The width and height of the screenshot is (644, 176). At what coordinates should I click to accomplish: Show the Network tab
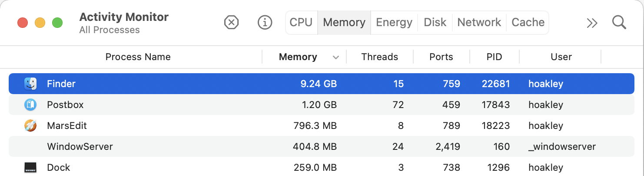479,22
